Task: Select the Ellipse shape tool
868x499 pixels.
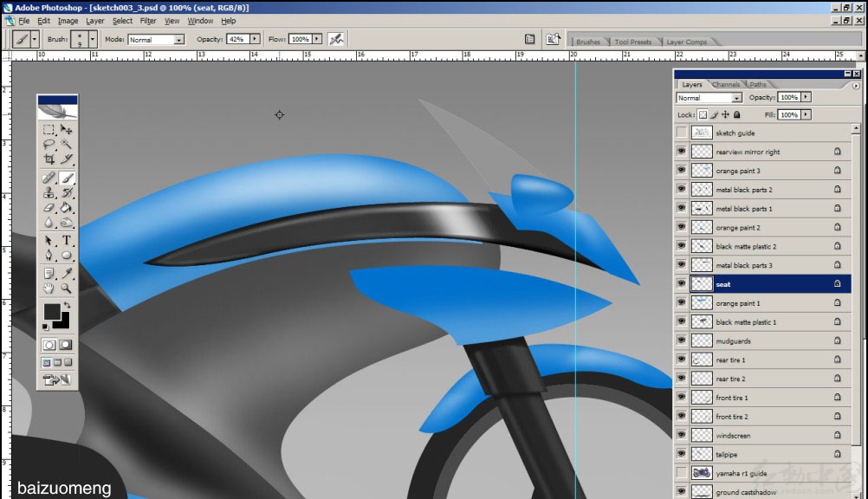Action: point(67,256)
